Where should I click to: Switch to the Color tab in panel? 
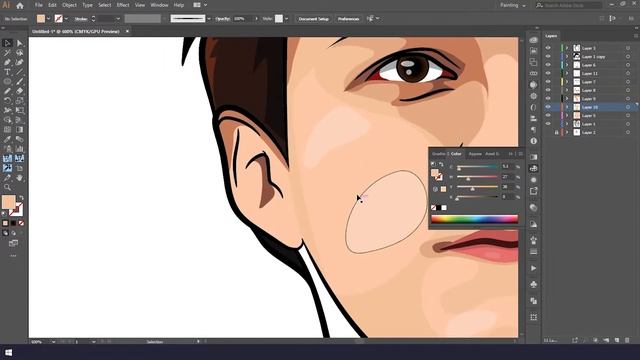456,154
